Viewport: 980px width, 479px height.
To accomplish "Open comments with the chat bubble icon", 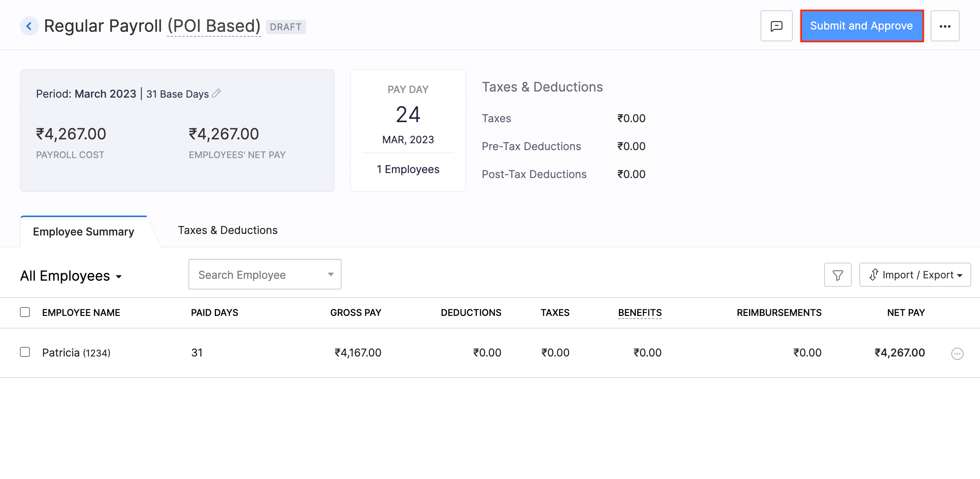I will tap(776, 26).
